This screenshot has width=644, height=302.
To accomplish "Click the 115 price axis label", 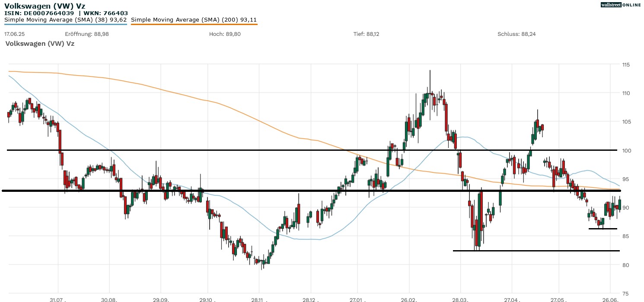I will click(x=626, y=65).
